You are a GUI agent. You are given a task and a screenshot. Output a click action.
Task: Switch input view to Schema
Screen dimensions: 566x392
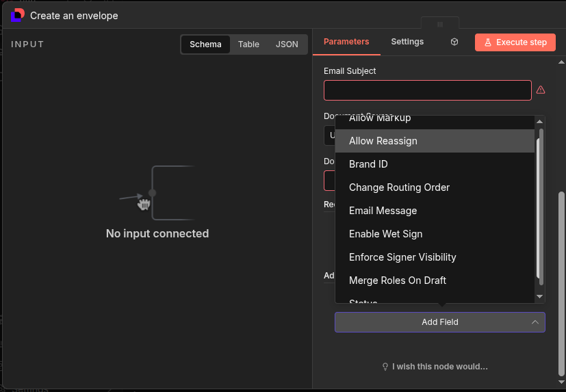coord(205,44)
